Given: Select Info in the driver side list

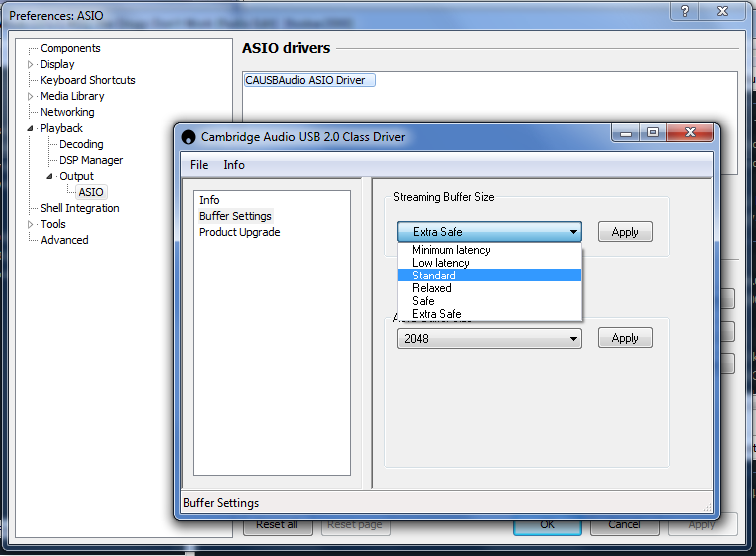Looking at the screenshot, I should pyautogui.click(x=209, y=200).
